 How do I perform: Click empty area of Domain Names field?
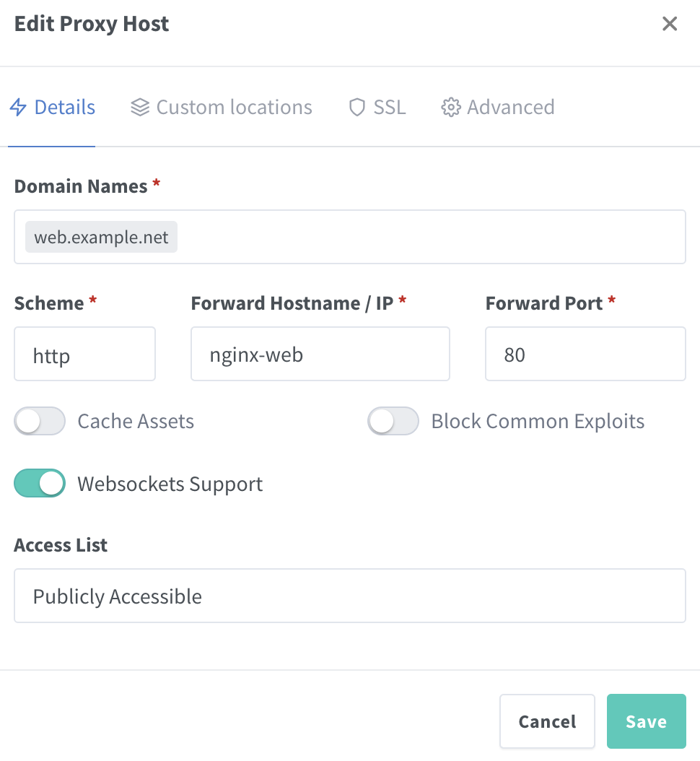click(433, 238)
